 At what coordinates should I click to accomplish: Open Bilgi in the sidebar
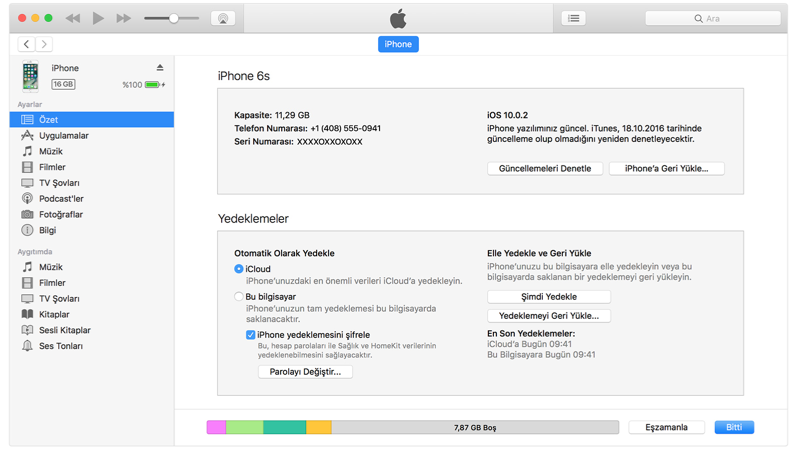(x=91, y=230)
